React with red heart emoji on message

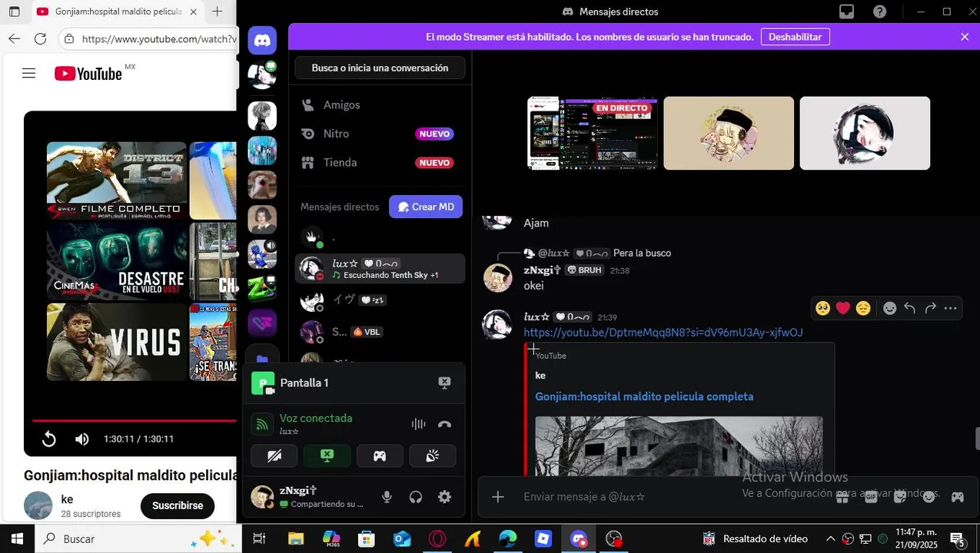(843, 308)
